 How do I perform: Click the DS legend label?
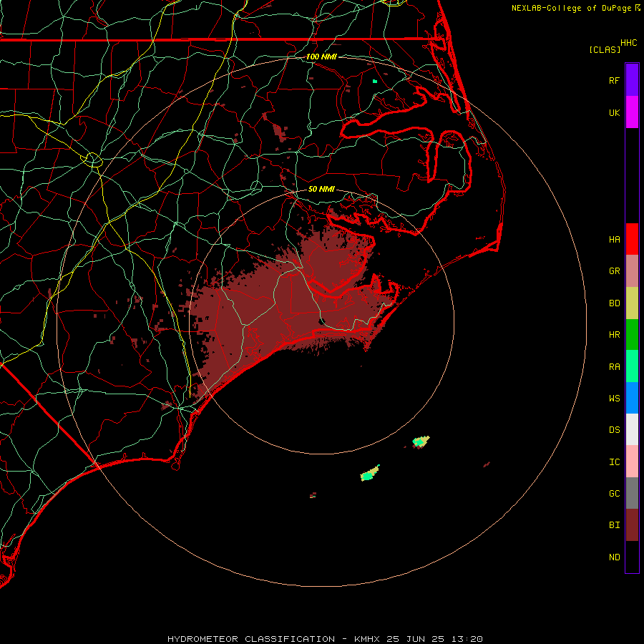[614, 430]
